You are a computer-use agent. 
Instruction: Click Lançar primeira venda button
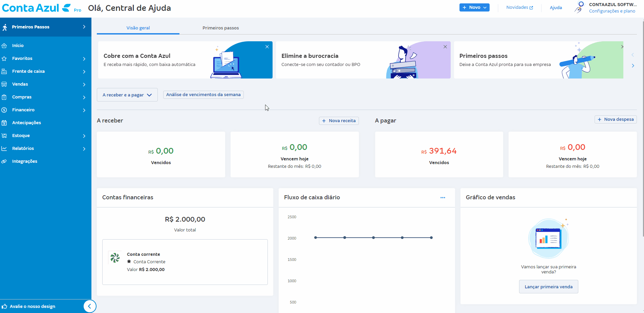click(x=549, y=287)
